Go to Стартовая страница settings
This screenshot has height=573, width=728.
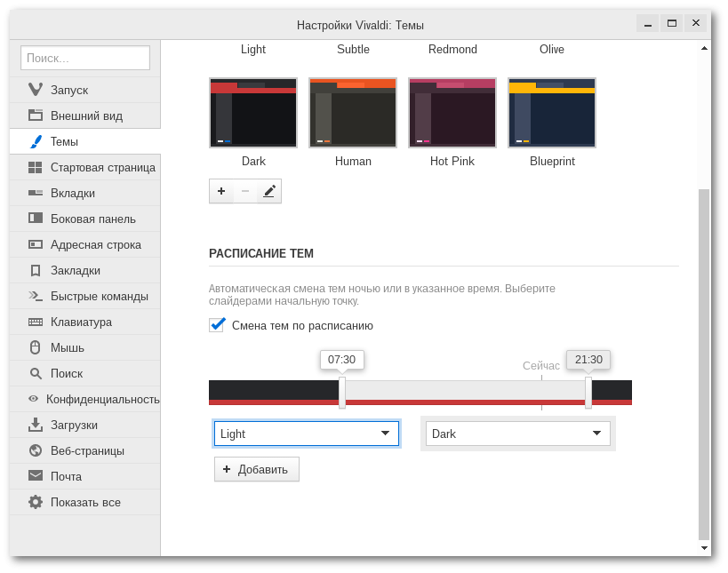[x=85, y=168]
